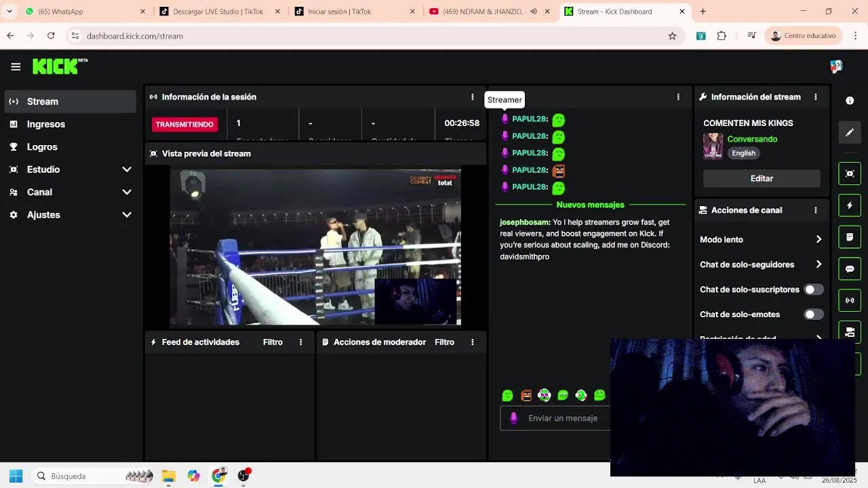868x488 pixels.
Task: Open the chat panel three-dot menu
Action: (678, 97)
